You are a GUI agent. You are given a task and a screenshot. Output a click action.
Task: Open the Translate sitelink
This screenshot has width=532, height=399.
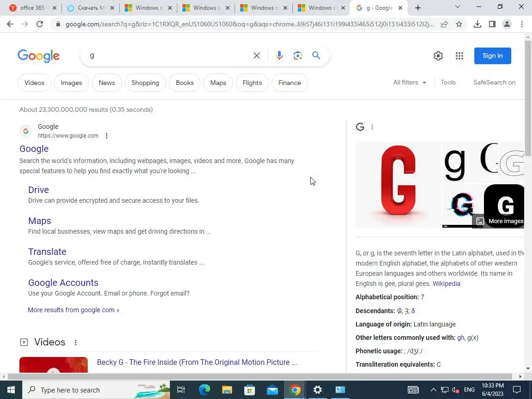[47, 252]
